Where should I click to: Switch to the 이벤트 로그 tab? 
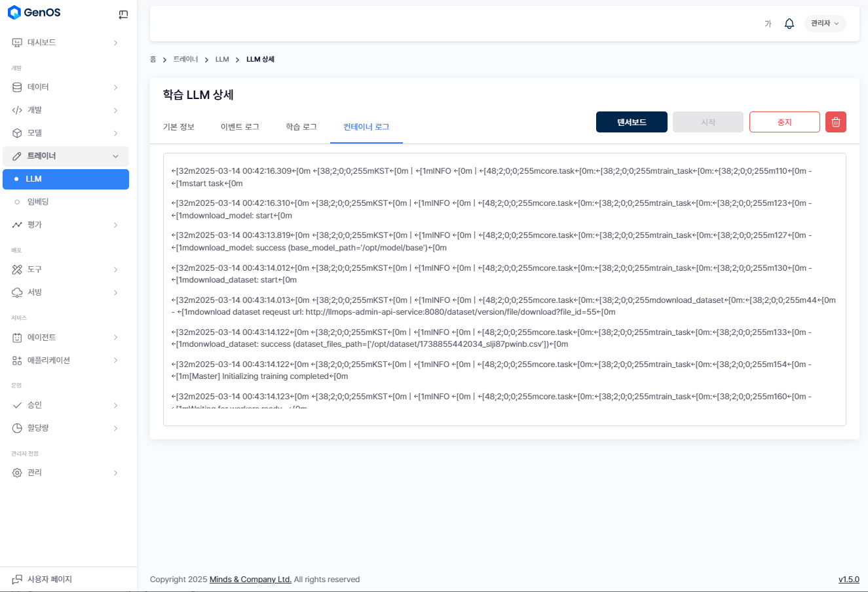pos(240,127)
